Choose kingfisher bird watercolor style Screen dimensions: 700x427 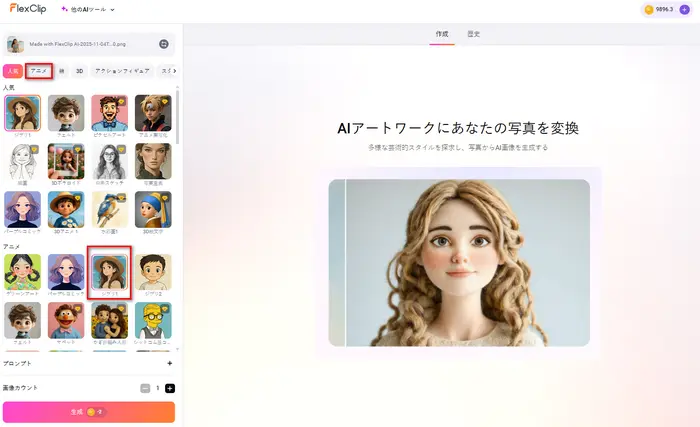click(109, 209)
